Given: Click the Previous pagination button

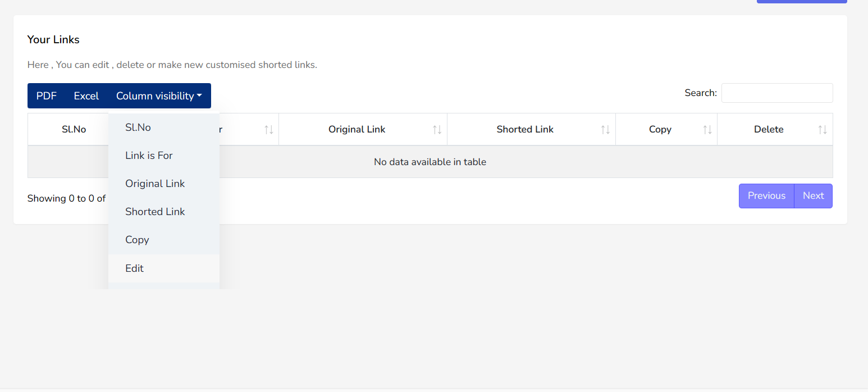Looking at the screenshot, I should click(x=766, y=195).
